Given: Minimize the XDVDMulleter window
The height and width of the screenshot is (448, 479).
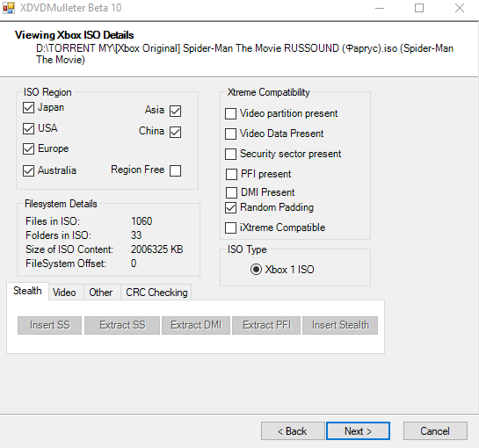Looking at the screenshot, I should (380, 8).
